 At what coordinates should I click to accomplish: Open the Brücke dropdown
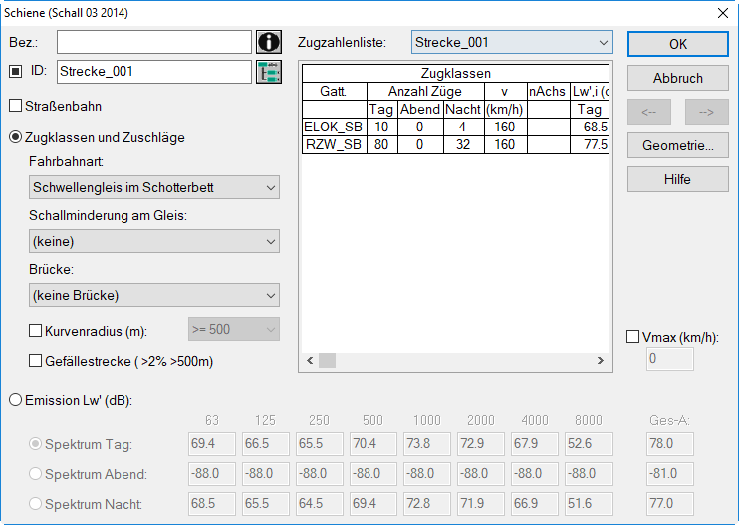click(x=154, y=295)
